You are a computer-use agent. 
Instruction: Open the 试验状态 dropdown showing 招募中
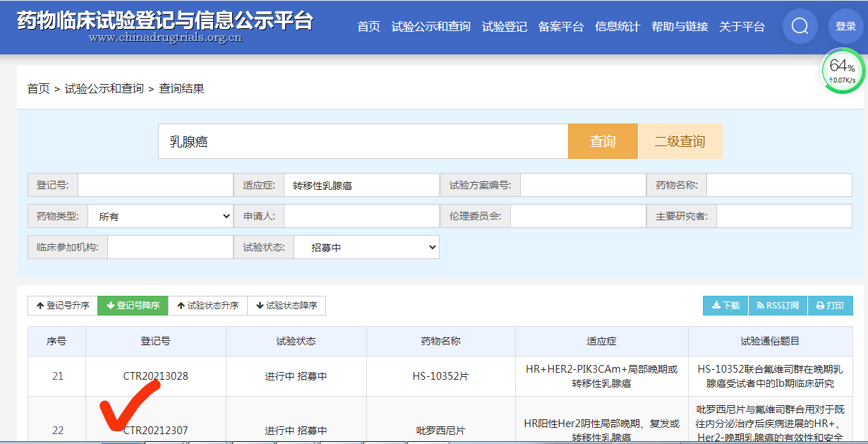[x=366, y=248]
